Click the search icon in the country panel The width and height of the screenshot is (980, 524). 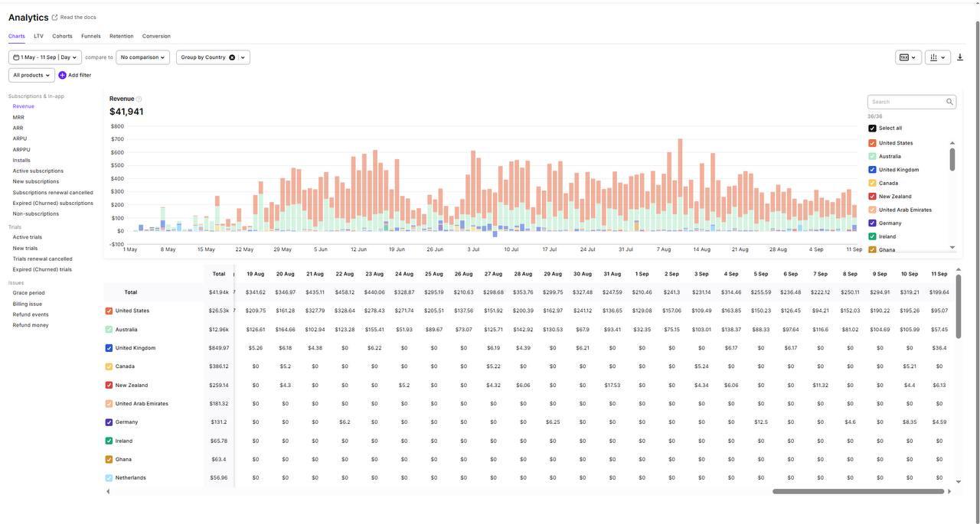pyautogui.click(x=948, y=100)
